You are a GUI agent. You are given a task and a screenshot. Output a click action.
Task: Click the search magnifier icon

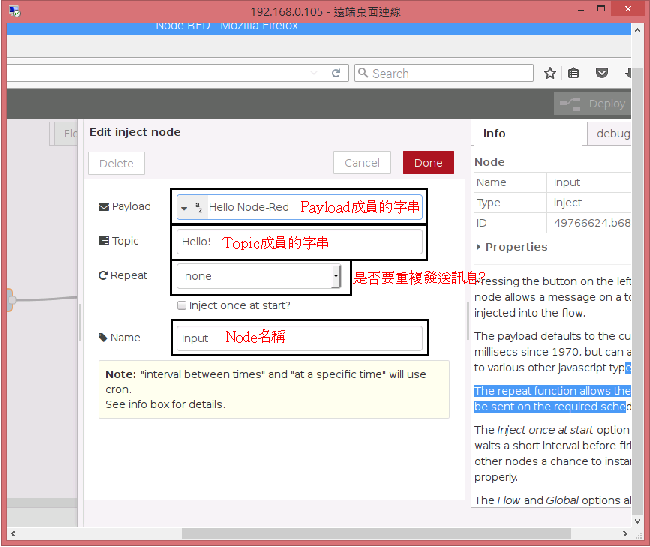point(363,73)
